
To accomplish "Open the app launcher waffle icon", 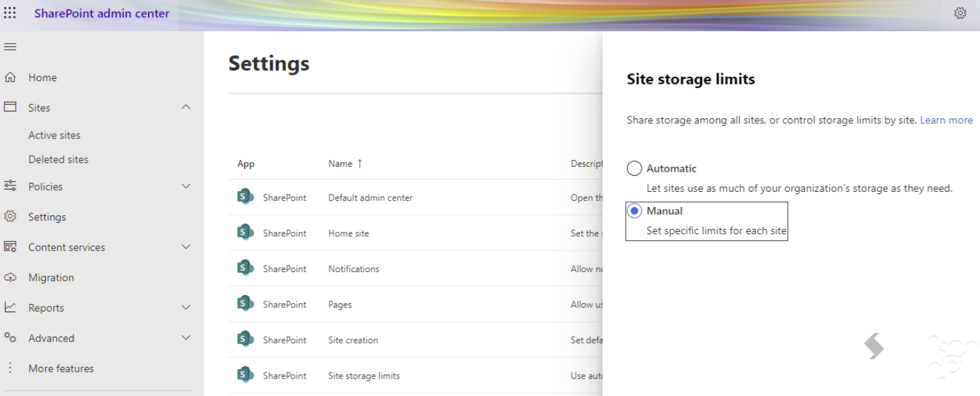I will [x=10, y=13].
